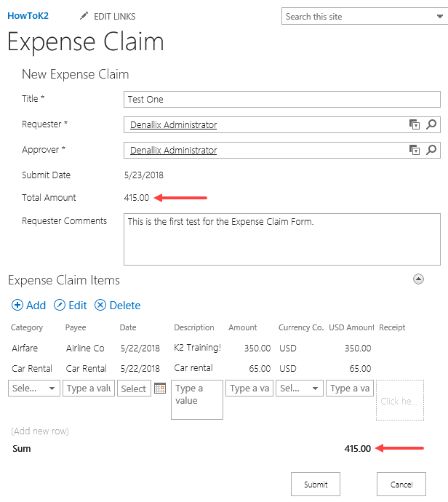Click the Amount input in new row
This screenshot has width=448, height=502.
[x=249, y=388]
